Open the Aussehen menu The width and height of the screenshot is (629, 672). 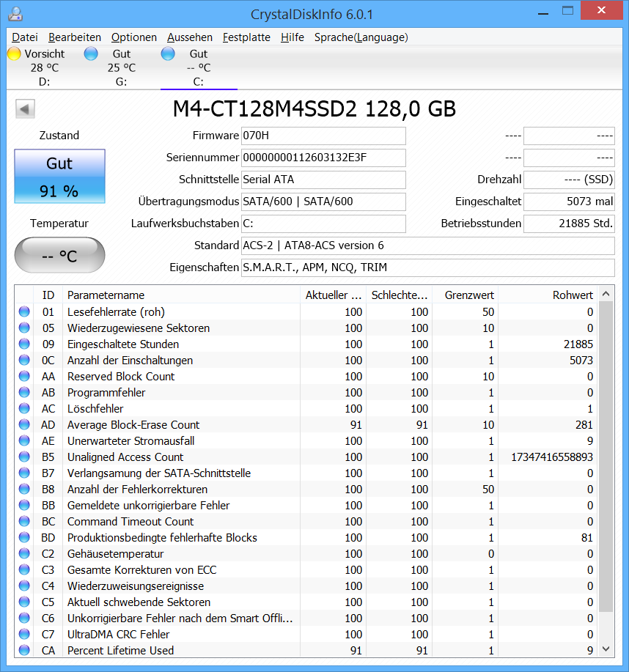coord(190,37)
